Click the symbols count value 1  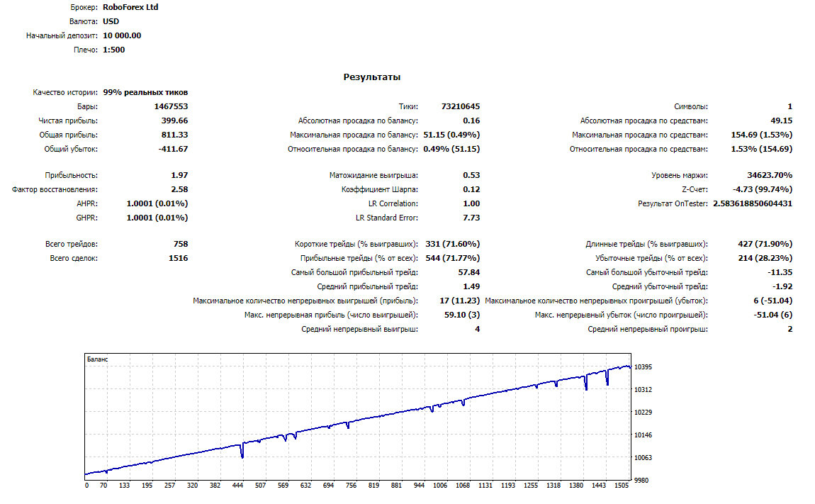790,106
